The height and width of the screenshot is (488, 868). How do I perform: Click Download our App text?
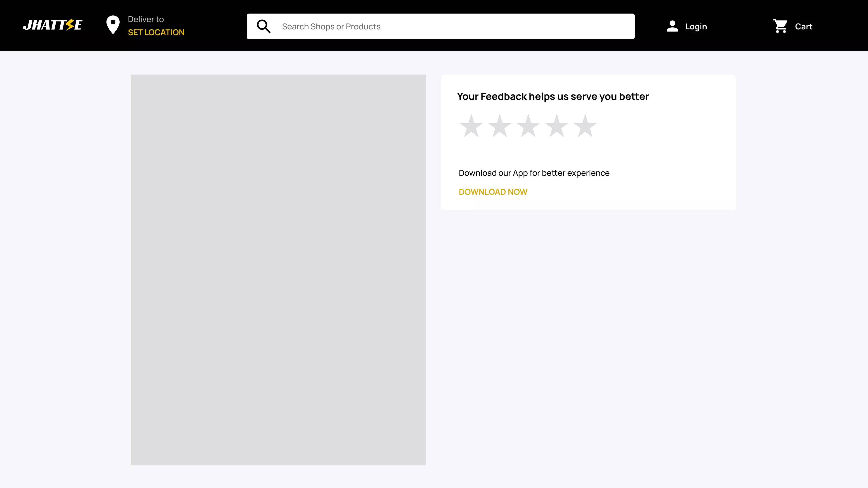(x=534, y=173)
